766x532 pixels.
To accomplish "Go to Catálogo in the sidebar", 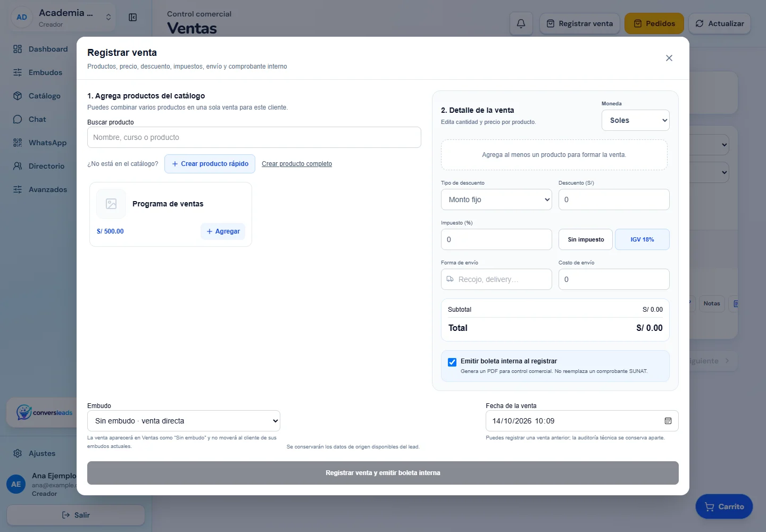I will tap(44, 96).
